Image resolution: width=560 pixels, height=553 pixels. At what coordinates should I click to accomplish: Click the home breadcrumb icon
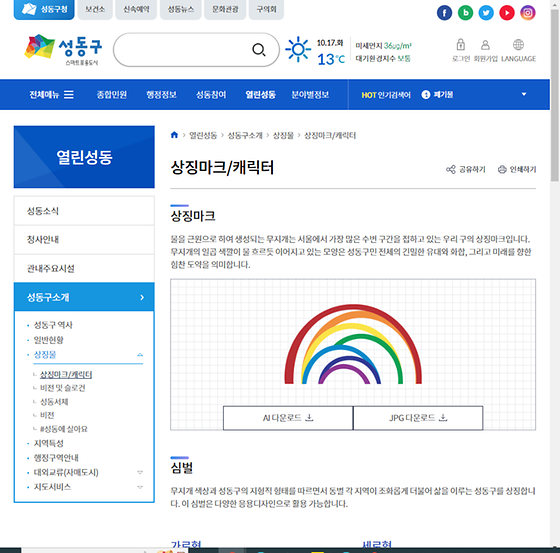[x=174, y=135]
